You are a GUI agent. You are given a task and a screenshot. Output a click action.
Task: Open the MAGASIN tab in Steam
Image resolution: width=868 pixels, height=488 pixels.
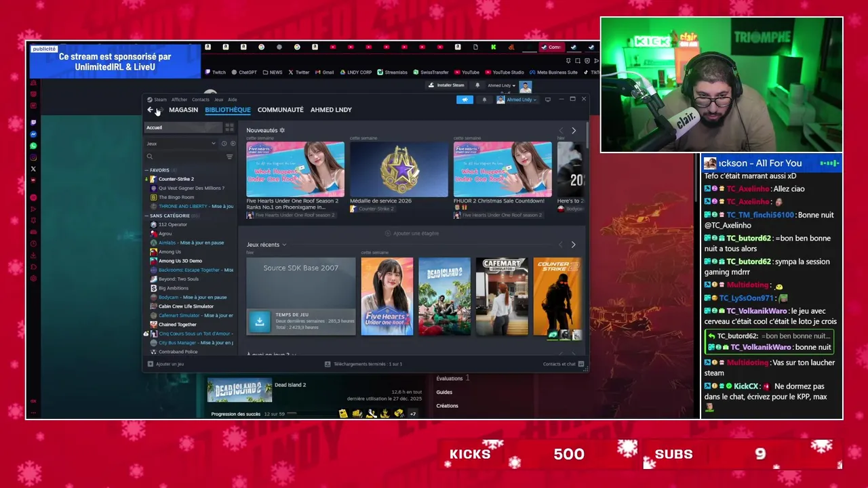183,110
